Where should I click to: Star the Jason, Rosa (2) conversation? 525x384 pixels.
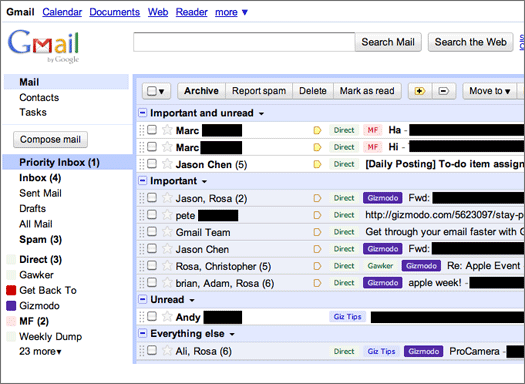167,198
